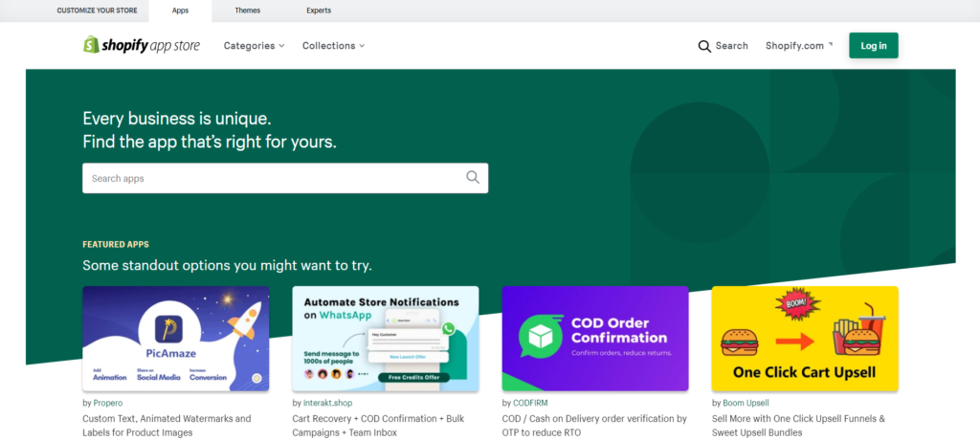Open the One Click Cart Upsell card
Image resolution: width=980 pixels, height=441 pixels.
tap(805, 339)
